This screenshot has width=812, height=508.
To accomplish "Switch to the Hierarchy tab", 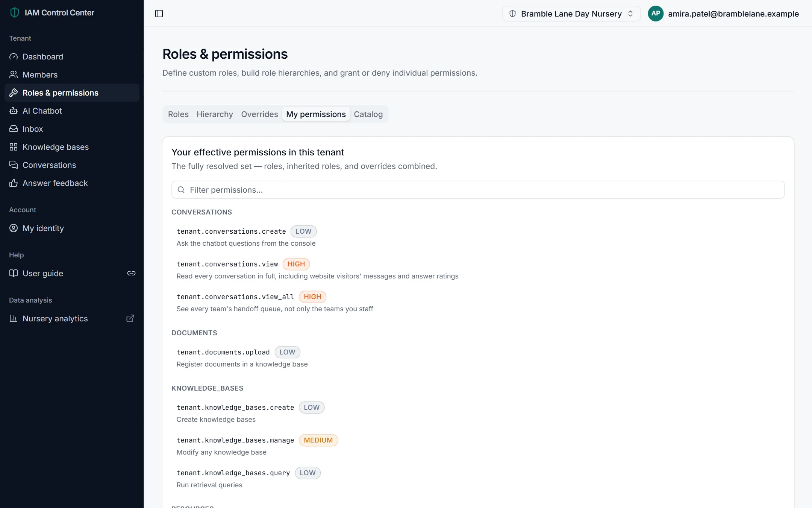I will pos(215,114).
